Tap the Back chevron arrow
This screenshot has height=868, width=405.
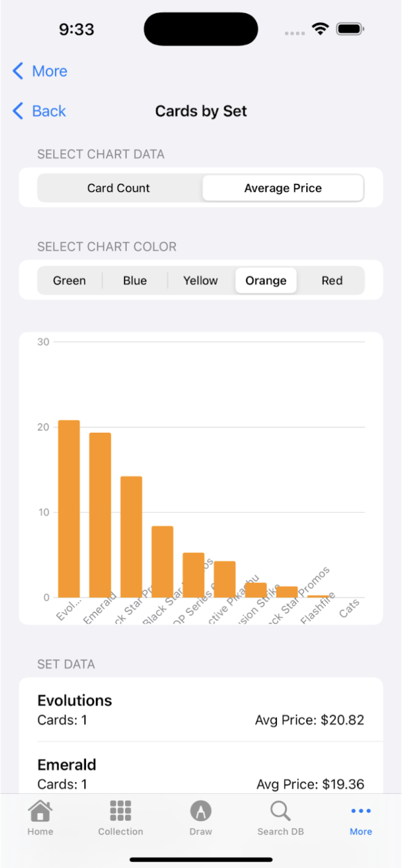tap(18, 111)
